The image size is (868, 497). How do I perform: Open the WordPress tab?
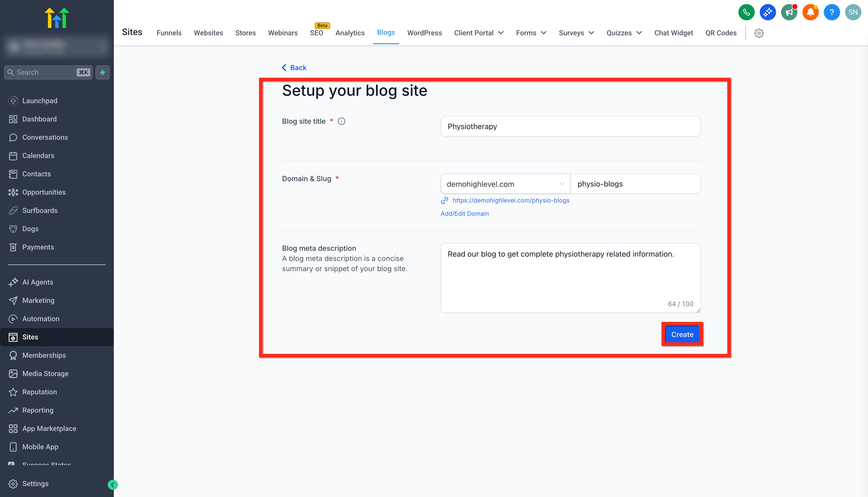click(x=424, y=33)
